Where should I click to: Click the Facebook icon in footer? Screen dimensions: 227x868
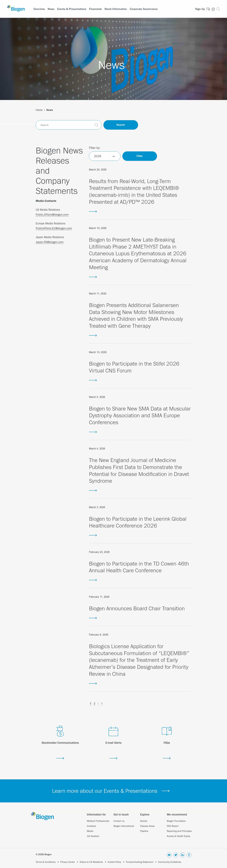click(x=189, y=855)
